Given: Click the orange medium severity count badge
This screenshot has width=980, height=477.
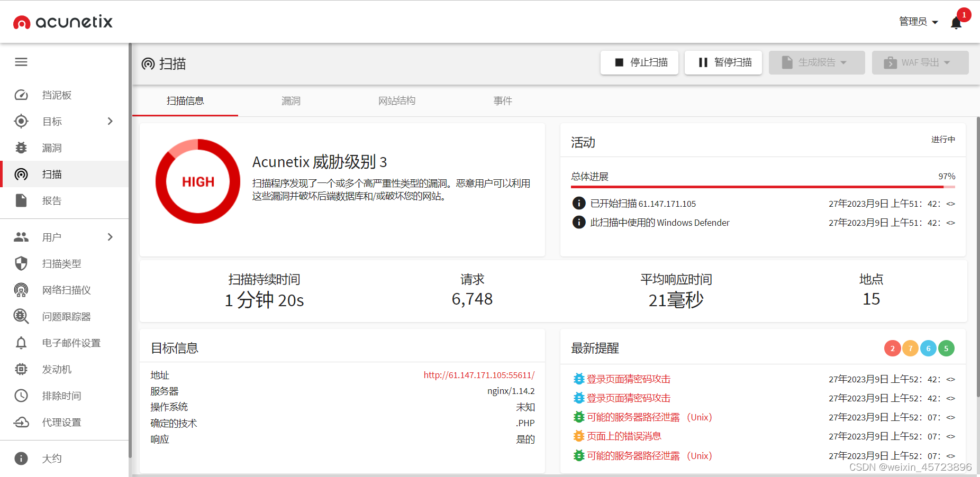Looking at the screenshot, I should 910,348.
